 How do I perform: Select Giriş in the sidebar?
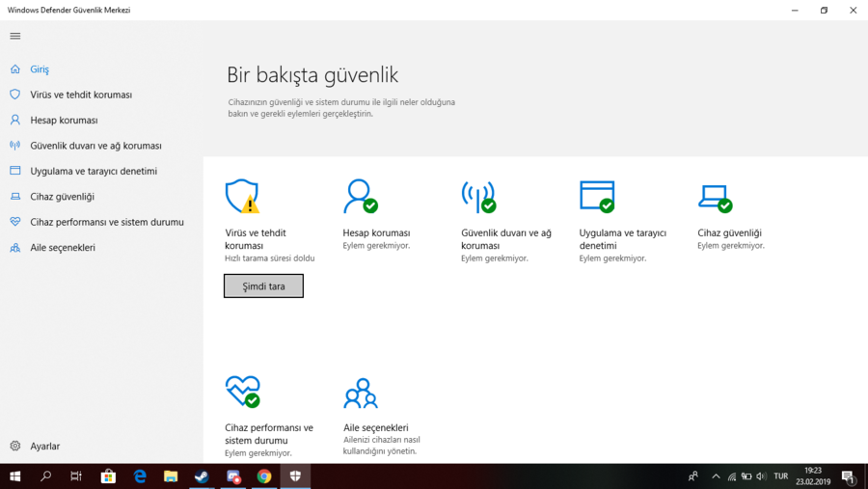click(40, 69)
